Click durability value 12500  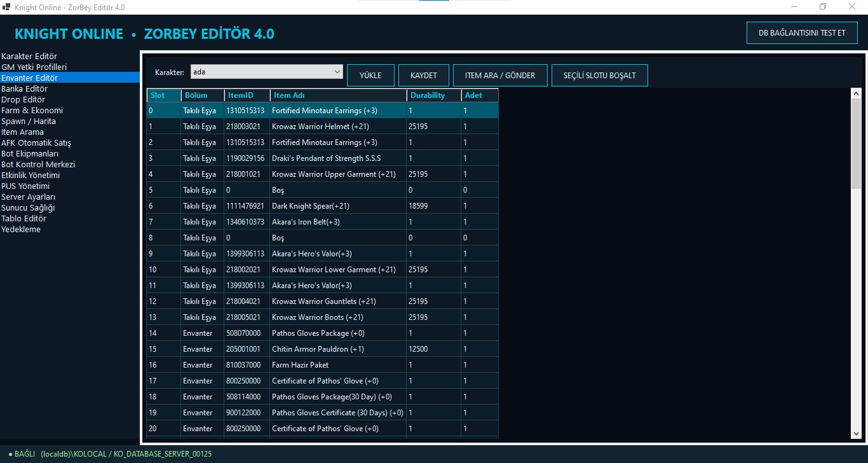(x=434, y=349)
